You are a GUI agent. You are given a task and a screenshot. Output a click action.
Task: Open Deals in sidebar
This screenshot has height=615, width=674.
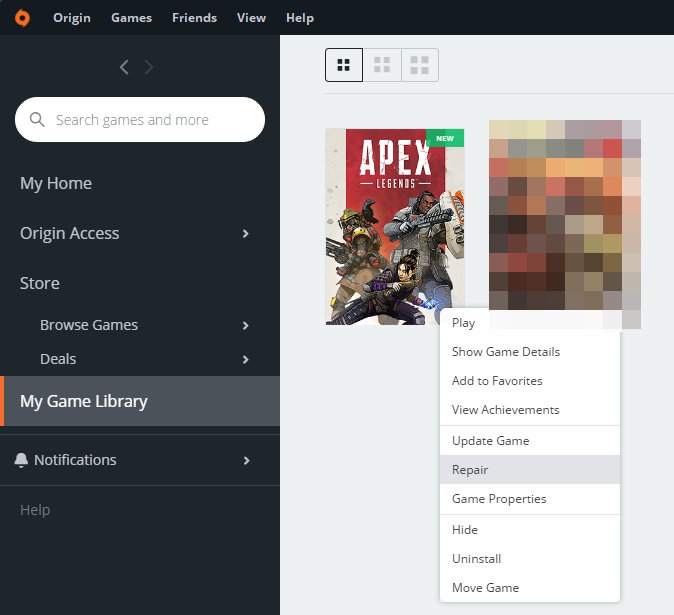click(58, 359)
